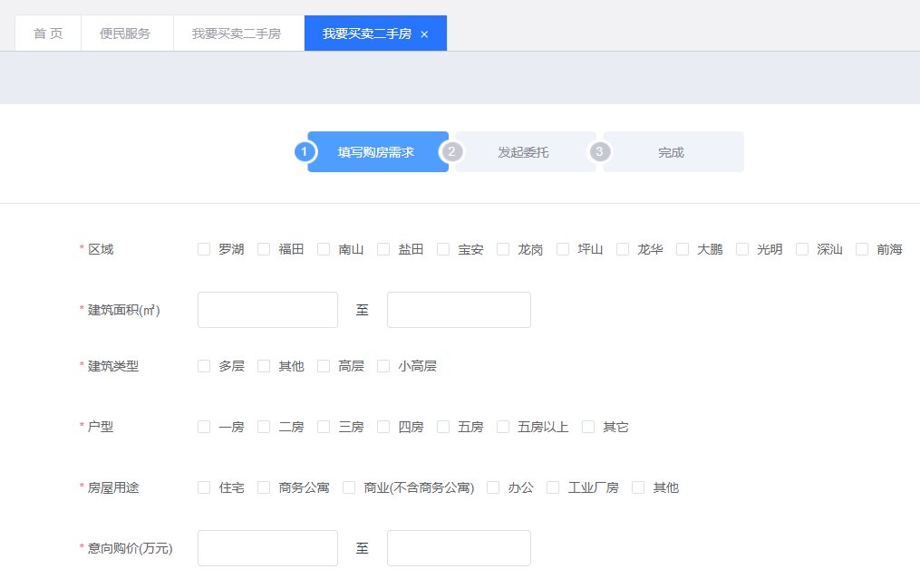Screen dimensions: 920x588
Task: Choose 五房以上 layout option
Action: [503, 427]
